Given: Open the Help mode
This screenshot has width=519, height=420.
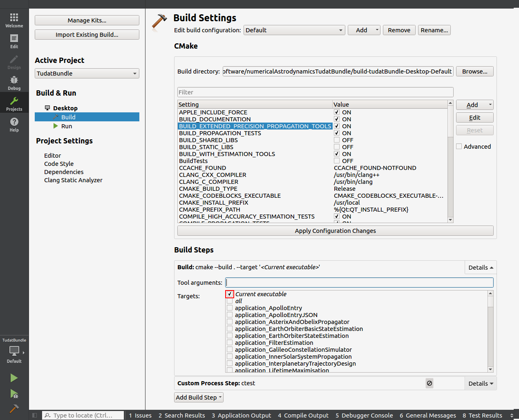Looking at the screenshot, I should pos(14,125).
